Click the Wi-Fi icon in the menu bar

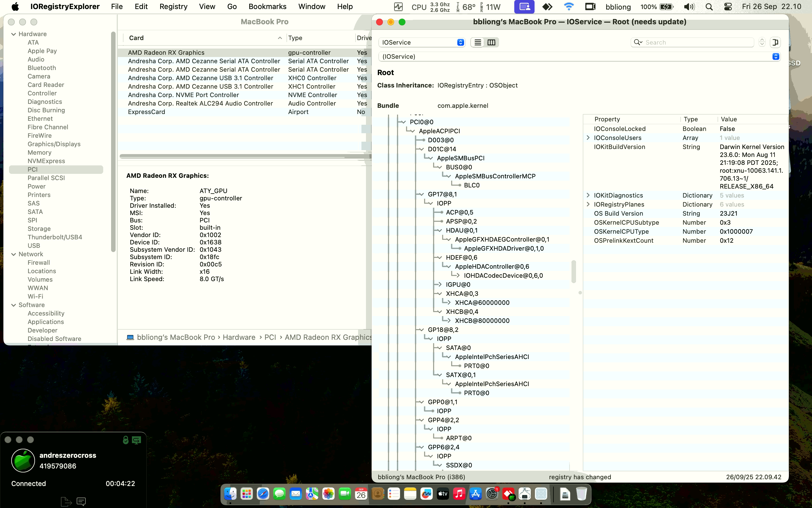569,7
